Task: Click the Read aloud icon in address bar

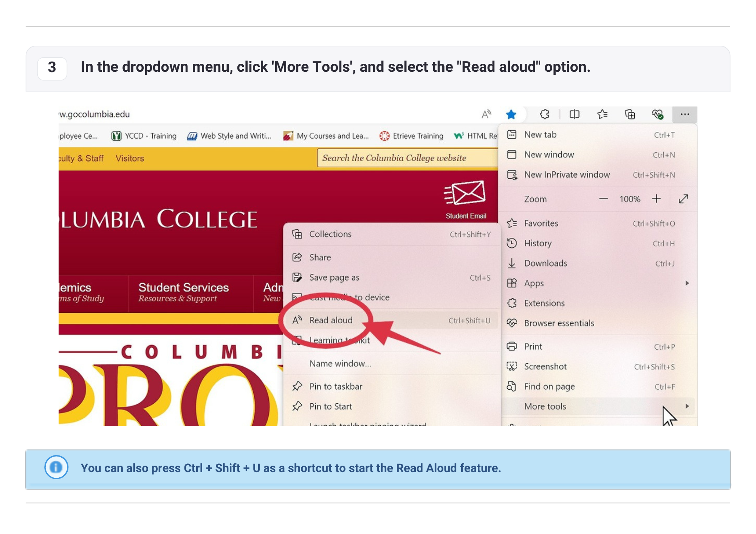Action: pos(486,114)
